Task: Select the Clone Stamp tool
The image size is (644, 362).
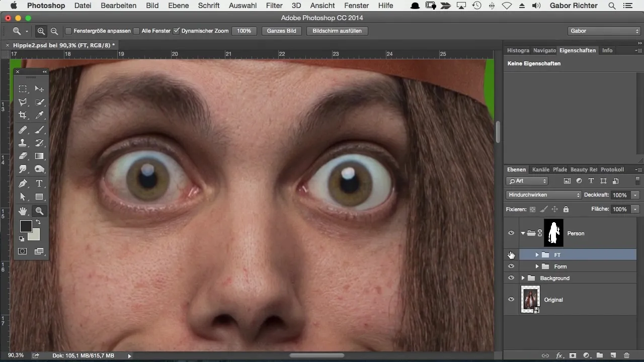Action: point(23,143)
